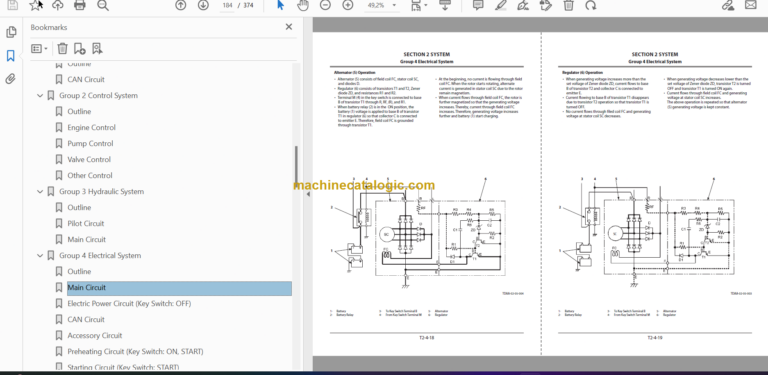The height and width of the screenshot is (375, 768).
Task: Click the find current bookmark icon
Action: point(97,48)
